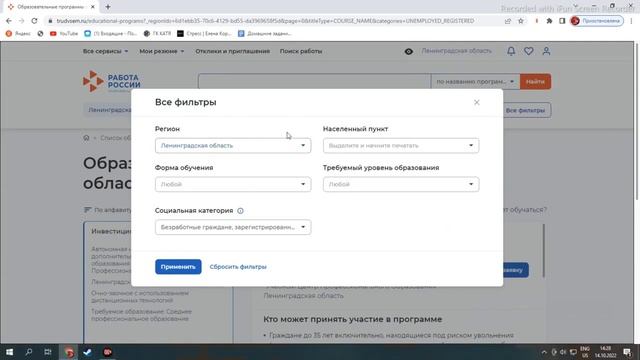The image size is (640, 360).
Task: Open Windows taskbar search
Action: pos(29,352)
